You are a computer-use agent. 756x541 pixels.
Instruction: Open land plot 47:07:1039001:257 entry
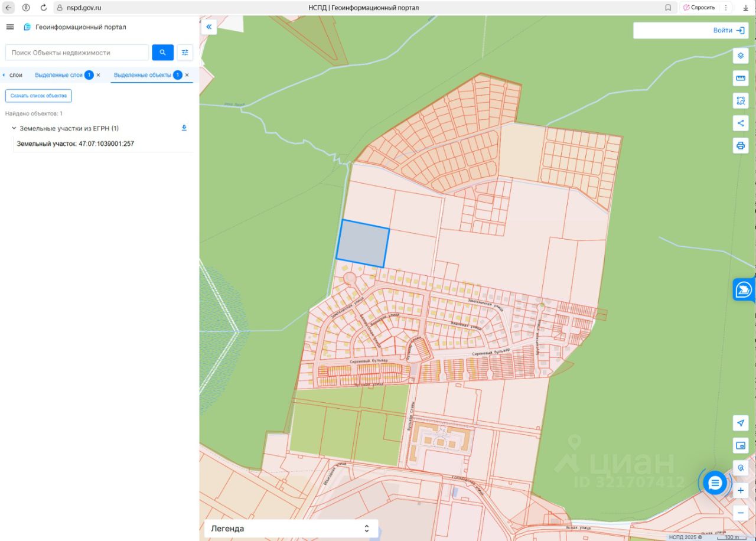75,144
